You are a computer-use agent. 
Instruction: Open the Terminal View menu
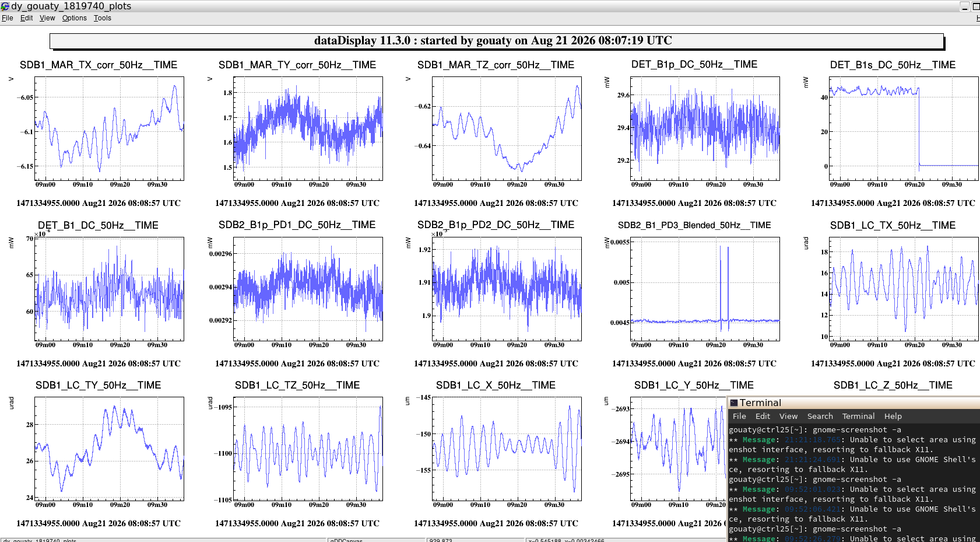(x=788, y=416)
